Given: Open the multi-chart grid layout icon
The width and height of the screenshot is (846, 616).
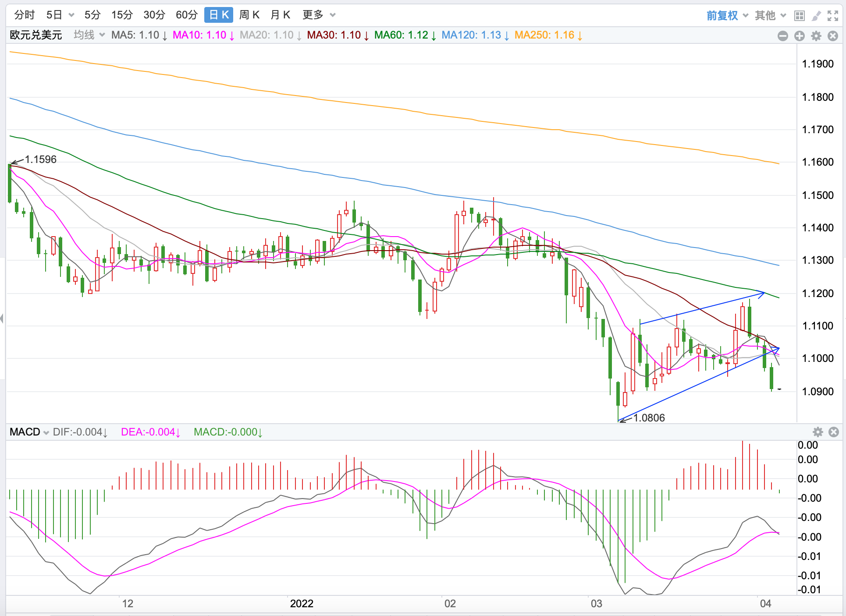Looking at the screenshot, I should click(x=799, y=16).
